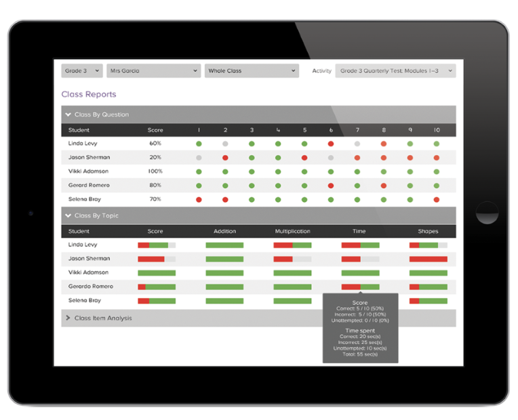Click the Addition column header
This screenshot has height=420, width=518.
coord(224,231)
